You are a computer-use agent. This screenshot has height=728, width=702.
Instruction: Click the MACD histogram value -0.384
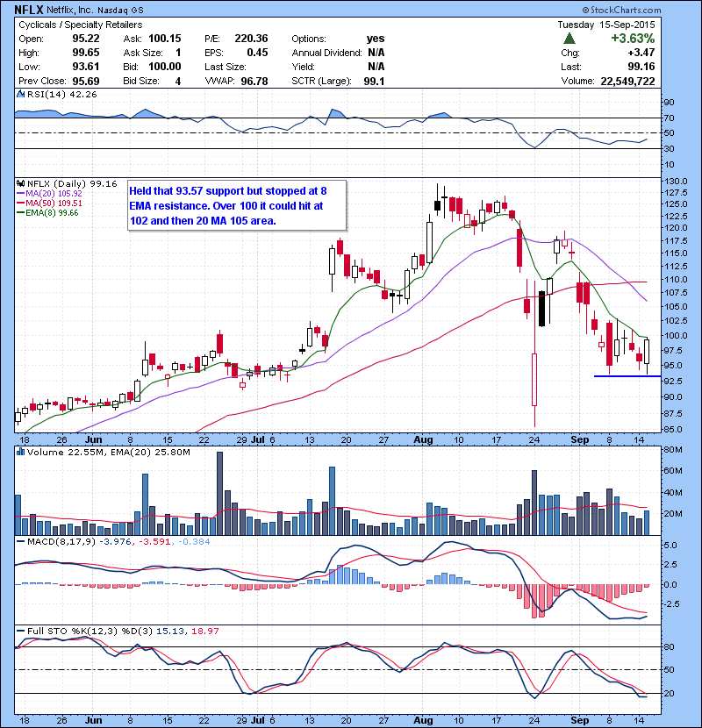[x=194, y=541]
